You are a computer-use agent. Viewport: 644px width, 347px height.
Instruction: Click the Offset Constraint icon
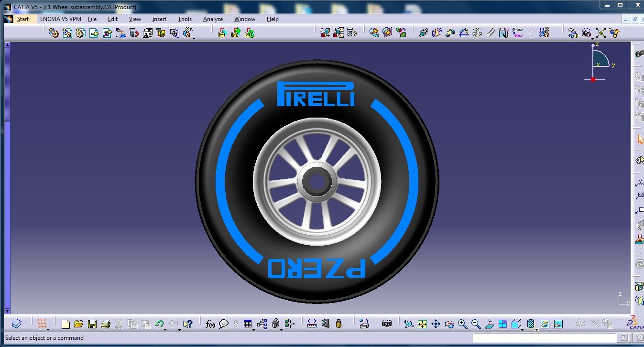click(450, 33)
